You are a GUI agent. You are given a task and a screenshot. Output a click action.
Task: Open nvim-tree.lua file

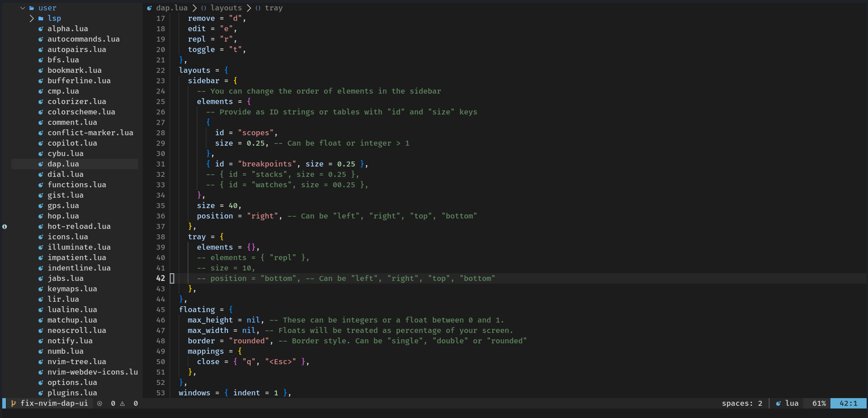point(77,362)
